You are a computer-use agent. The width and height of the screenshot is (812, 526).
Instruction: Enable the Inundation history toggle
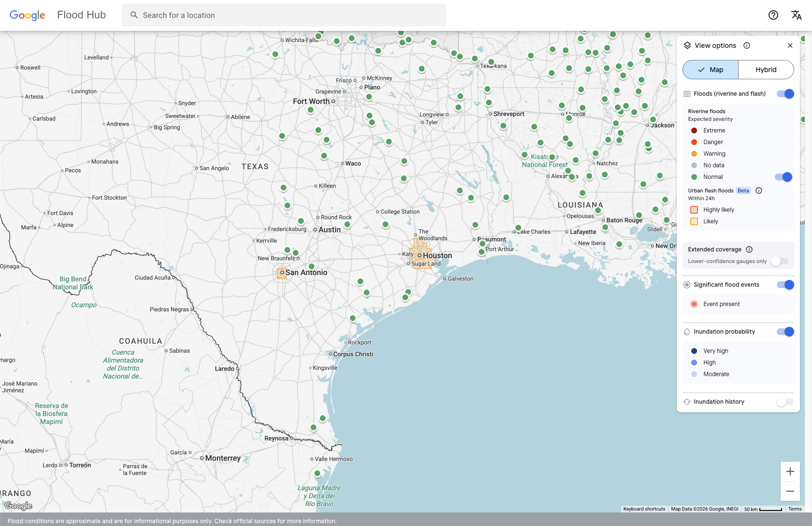coord(785,402)
